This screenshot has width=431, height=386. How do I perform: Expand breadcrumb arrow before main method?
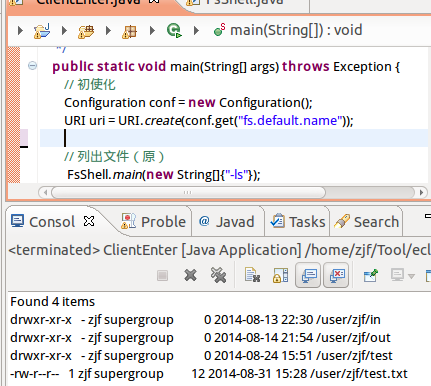click(x=196, y=31)
